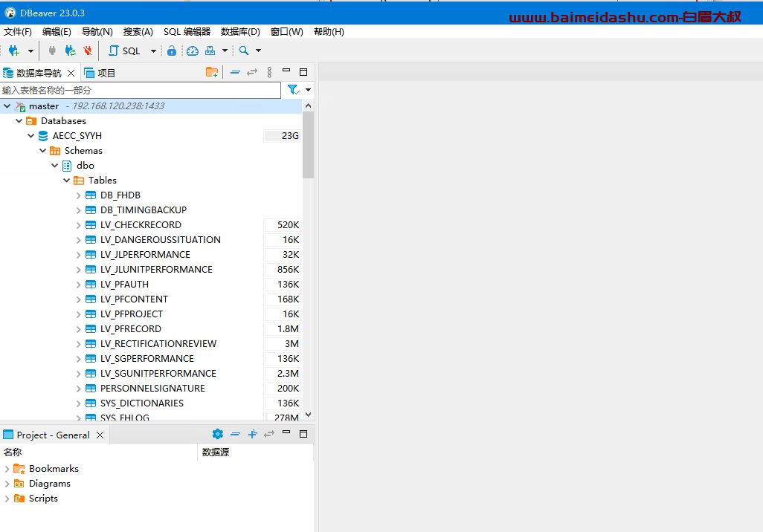Click the blue padlock transaction mode icon
Image resolution: width=763 pixels, height=532 pixels.
coord(172,51)
